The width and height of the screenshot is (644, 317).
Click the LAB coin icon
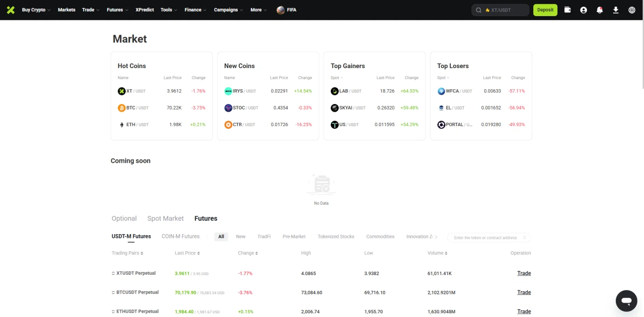tap(334, 91)
